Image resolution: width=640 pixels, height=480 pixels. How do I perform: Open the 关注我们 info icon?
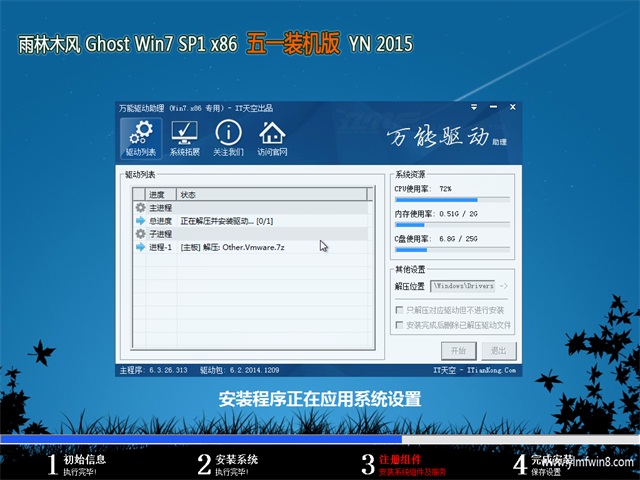(228, 138)
